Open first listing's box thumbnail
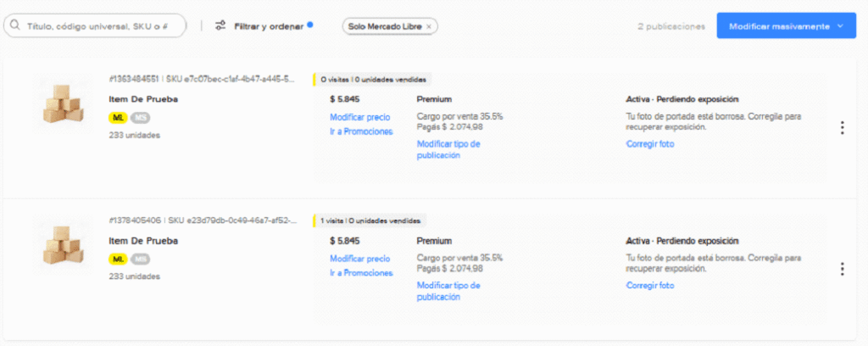Viewport: 868px width, 346px height. pos(64,103)
